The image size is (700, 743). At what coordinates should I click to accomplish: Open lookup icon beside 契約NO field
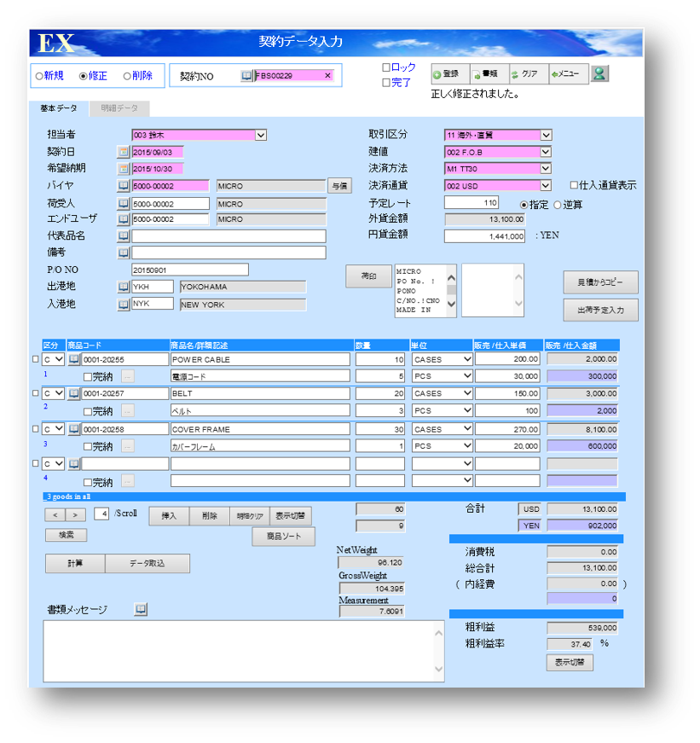click(x=246, y=76)
